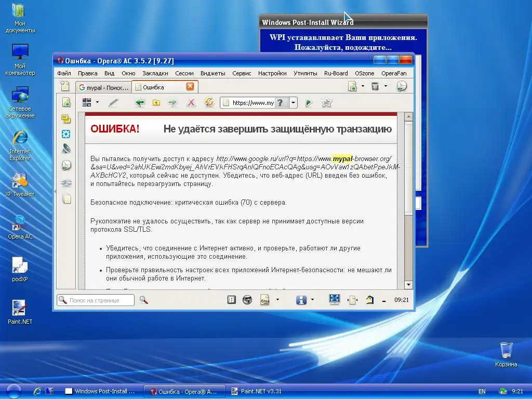Expand the closed tabs trash dropdown
The height and width of the screenshot is (399, 532).
point(385,86)
